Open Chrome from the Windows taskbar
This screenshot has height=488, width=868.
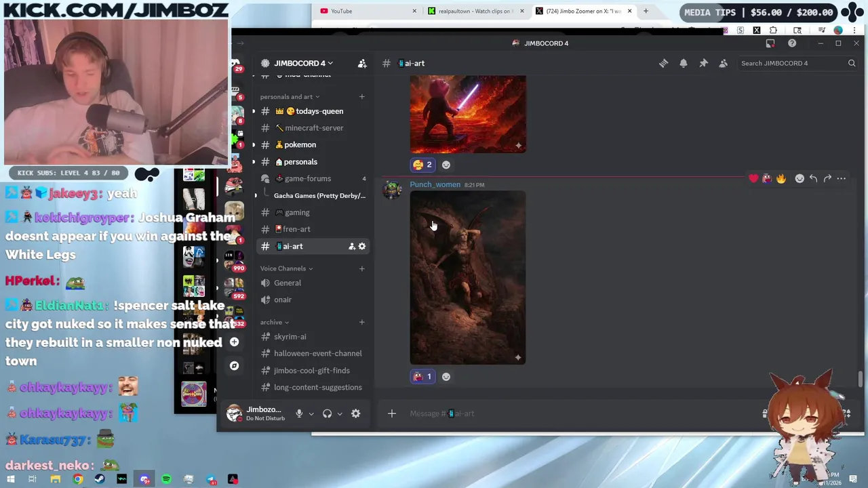(78, 479)
